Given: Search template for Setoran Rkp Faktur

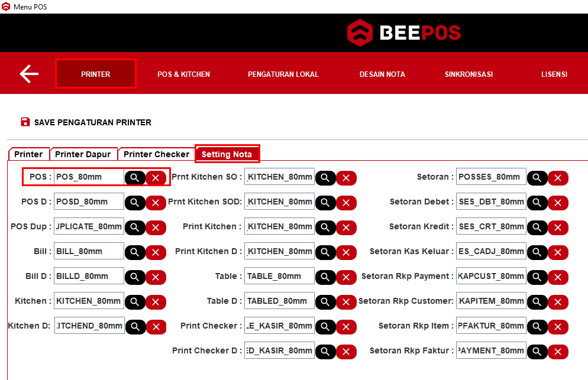Looking at the screenshot, I should [537, 351].
